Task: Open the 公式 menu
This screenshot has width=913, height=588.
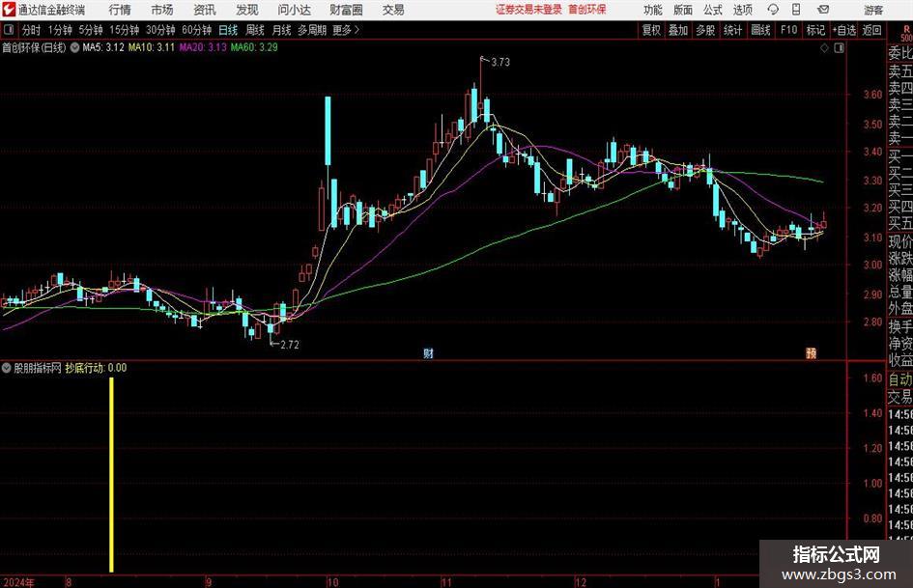Action: pyautogui.click(x=713, y=10)
